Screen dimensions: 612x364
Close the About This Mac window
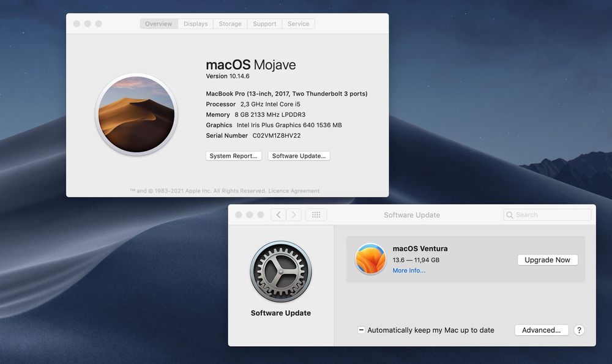76,24
